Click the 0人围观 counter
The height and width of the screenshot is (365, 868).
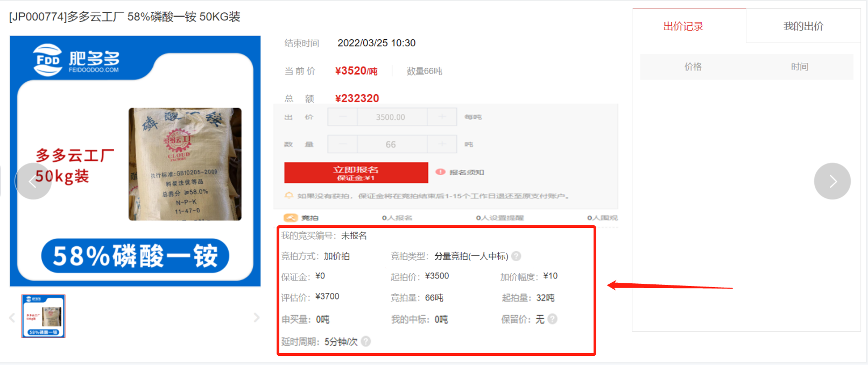[x=602, y=218]
